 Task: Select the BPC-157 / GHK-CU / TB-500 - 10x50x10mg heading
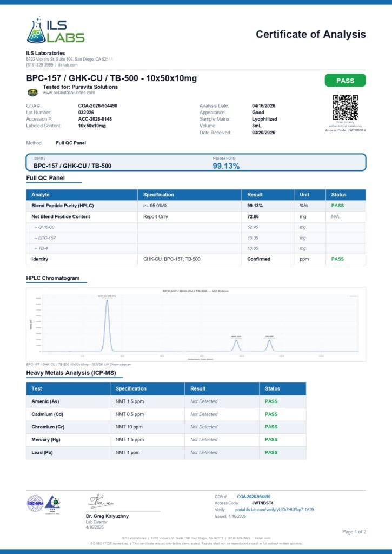[x=111, y=78]
